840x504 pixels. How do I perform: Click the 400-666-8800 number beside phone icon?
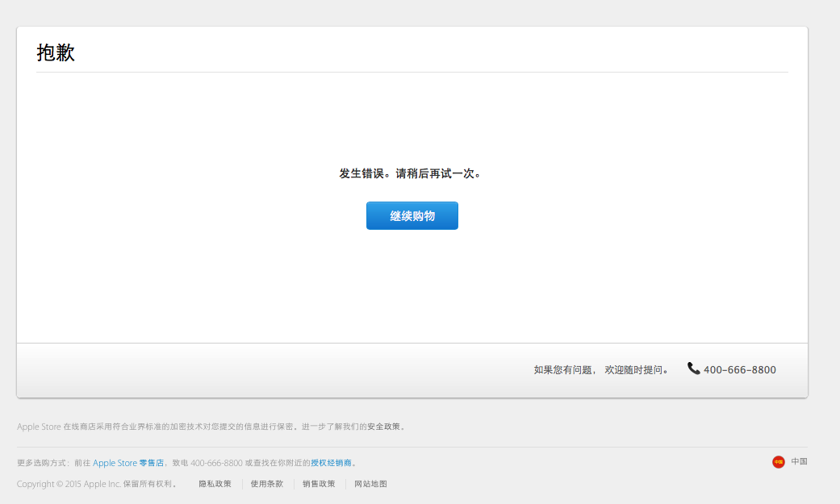pos(739,370)
